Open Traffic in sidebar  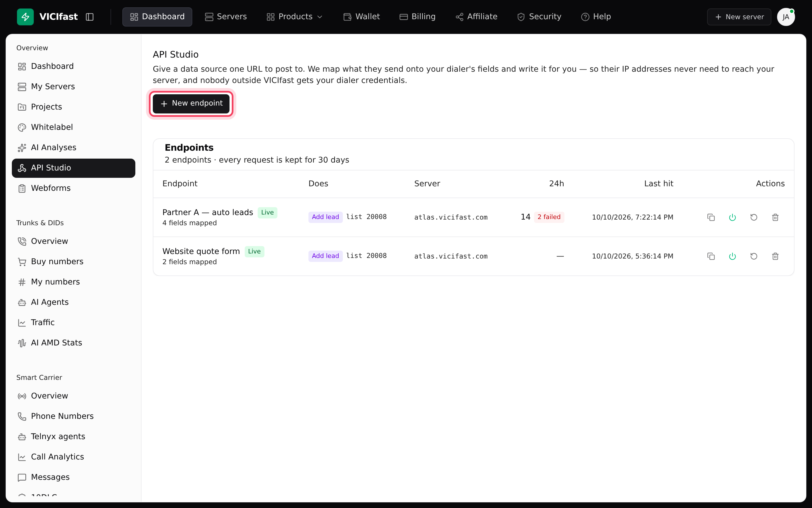pos(74,323)
